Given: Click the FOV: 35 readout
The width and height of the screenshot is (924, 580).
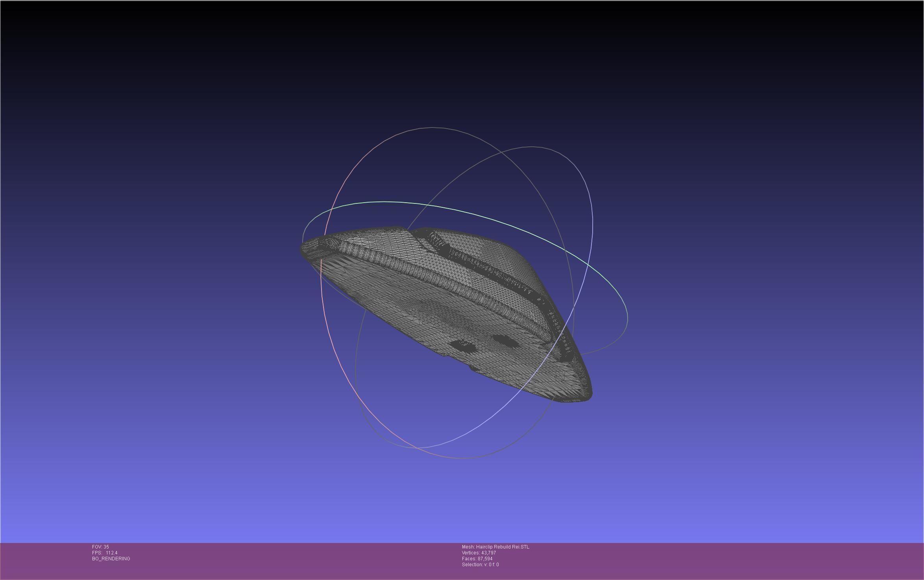Looking at the screenshot, I should [x=100, y=547].
